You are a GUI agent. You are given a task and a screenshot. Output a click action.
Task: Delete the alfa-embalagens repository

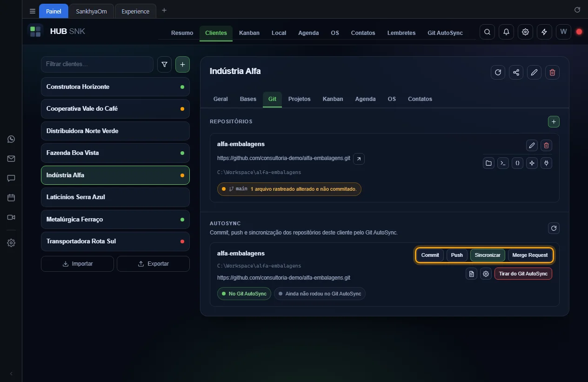click(x=546, y=146)
